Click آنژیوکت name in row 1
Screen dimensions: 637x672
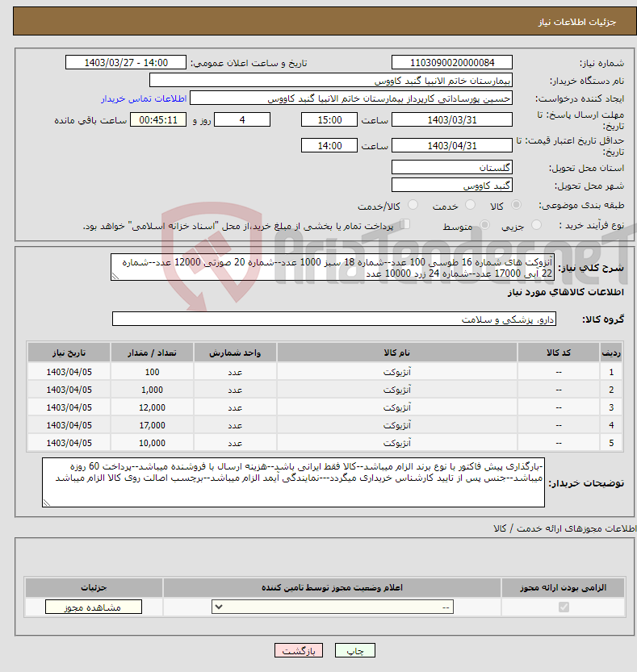pos(396,372)
